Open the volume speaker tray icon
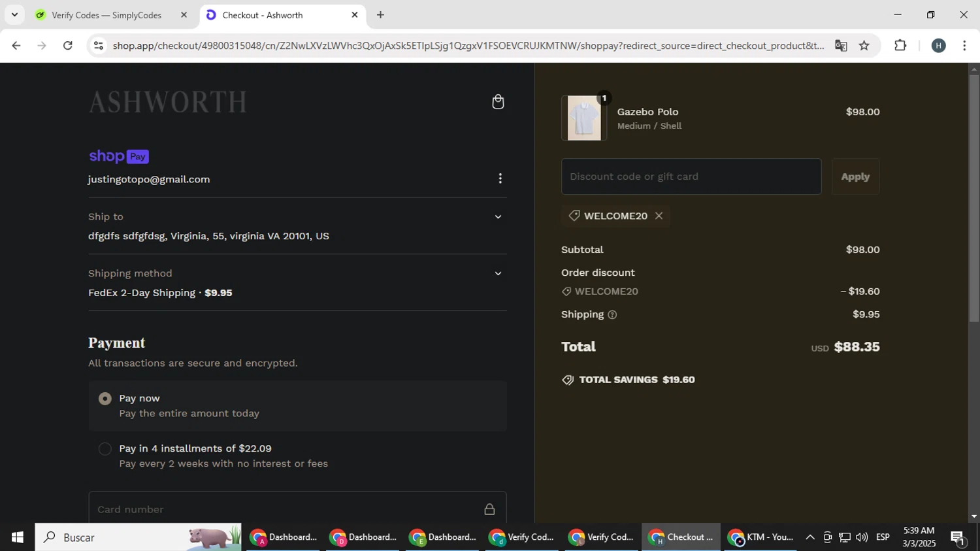This screenshot has width=980, height=551. pyautogui.click(x=862, y=537)
